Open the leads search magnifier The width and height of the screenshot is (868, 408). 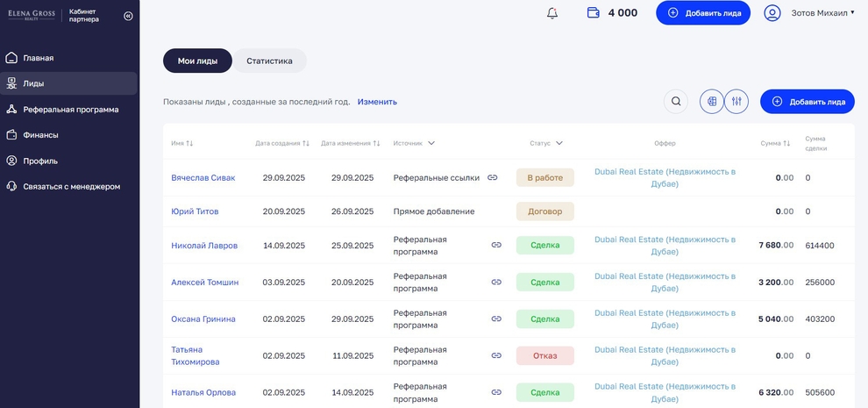676,102
